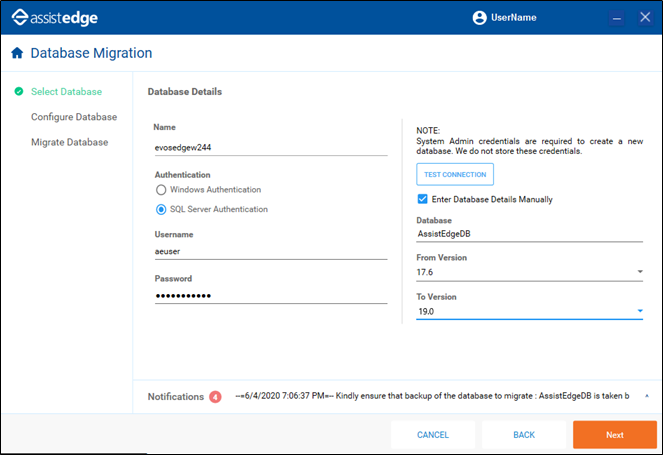Image resolution: width=663 pixels, height=455 pixels.
Task: Click the Name field with evosedgew244
Action: (271, 148)
